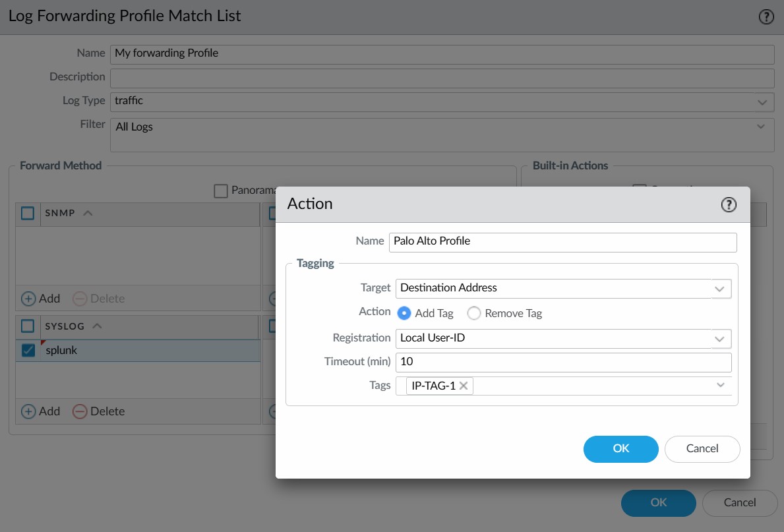
Task: Click the Action Name text field
Action: (x=562, y=242)
